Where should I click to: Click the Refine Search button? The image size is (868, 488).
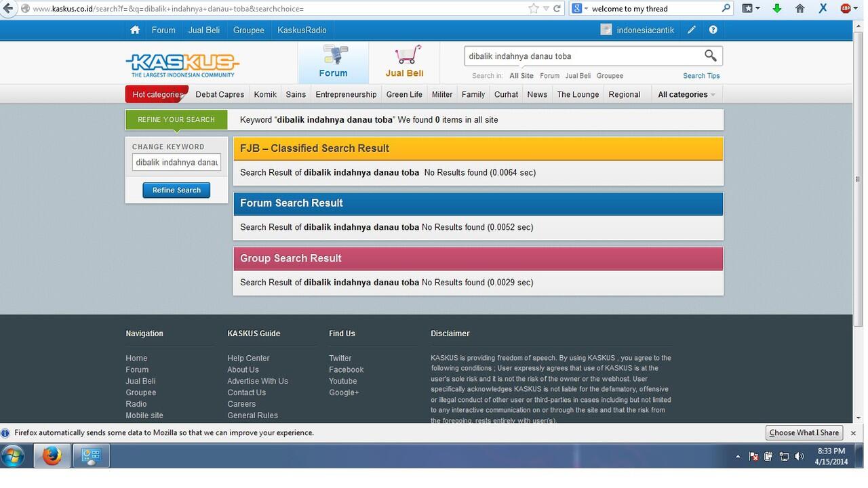point(176,190)
